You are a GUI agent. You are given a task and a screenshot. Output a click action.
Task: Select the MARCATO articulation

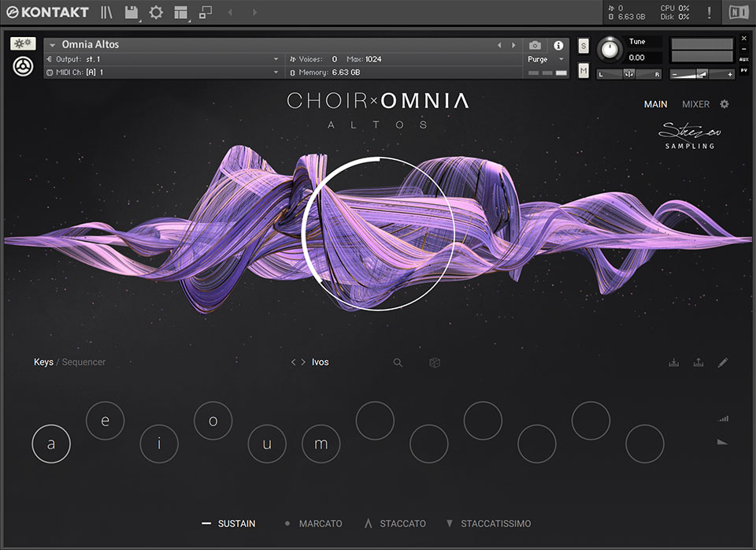[313, 523]
